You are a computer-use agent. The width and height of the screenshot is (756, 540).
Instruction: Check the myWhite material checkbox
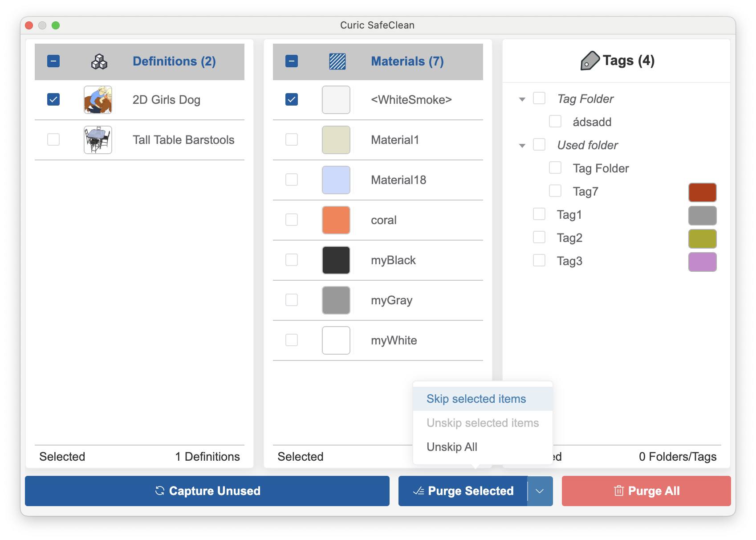click(x=292, y=340)
